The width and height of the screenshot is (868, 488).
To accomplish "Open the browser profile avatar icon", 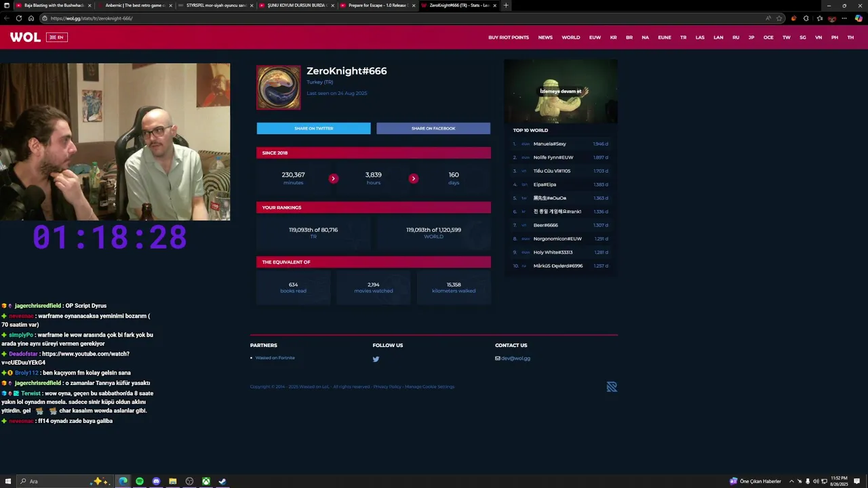I will click(x=832, y=18).
